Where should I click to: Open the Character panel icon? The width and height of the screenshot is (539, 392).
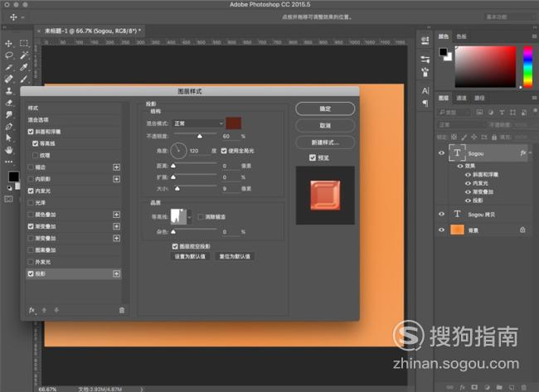425,90
